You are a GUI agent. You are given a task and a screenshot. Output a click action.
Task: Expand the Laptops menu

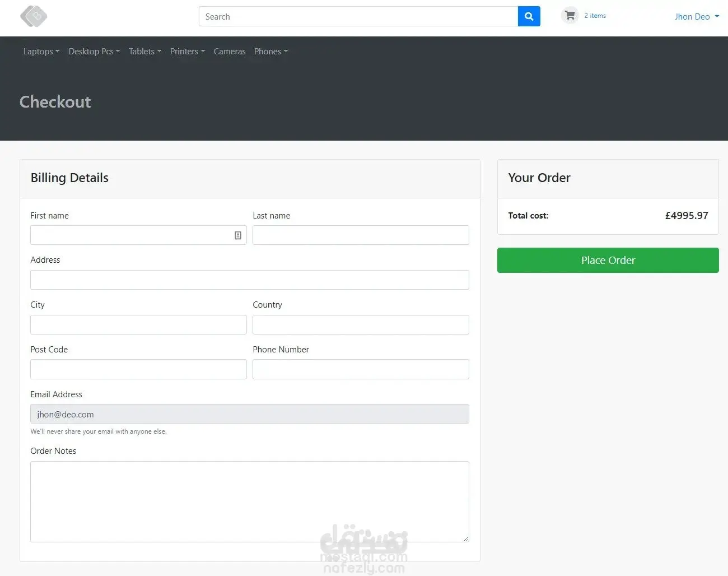click(41, 52)
